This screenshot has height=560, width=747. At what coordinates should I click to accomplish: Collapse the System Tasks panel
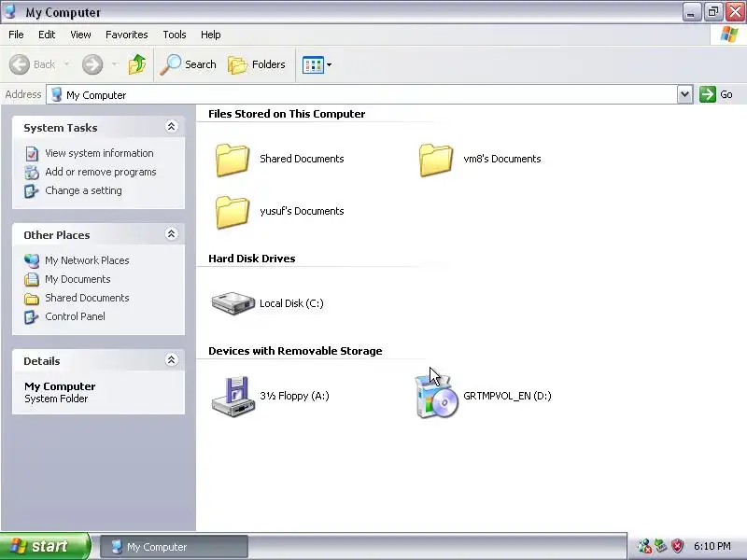coord(171,126)
